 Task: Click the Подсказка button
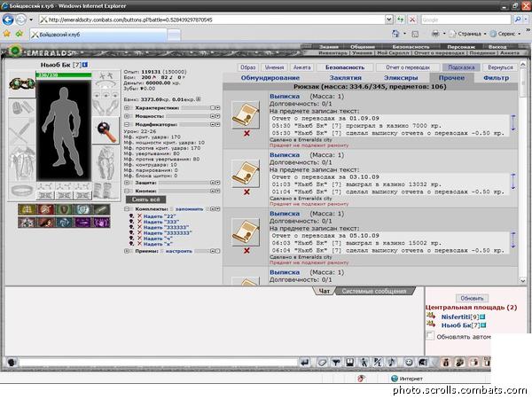coord(461,67)
